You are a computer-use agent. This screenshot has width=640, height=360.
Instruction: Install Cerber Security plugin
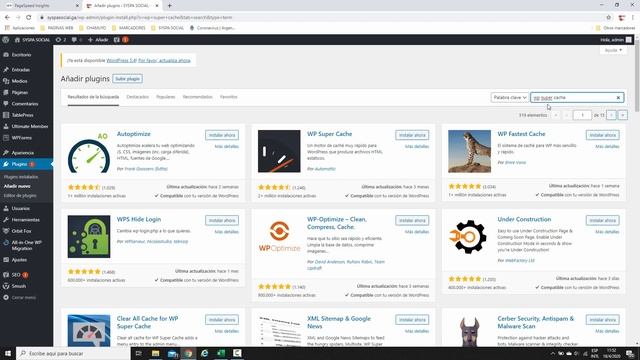click(602, 320)
